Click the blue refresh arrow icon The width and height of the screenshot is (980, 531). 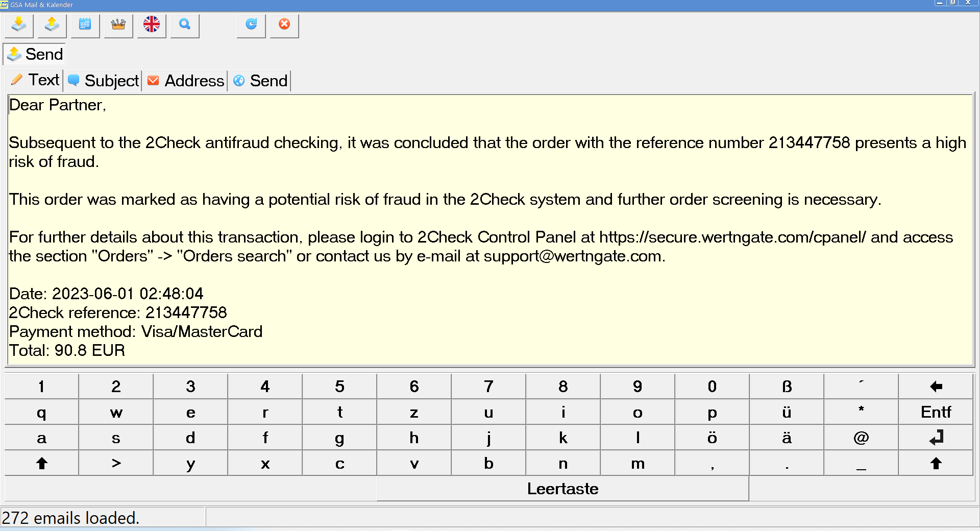click(x=251, y=25)
